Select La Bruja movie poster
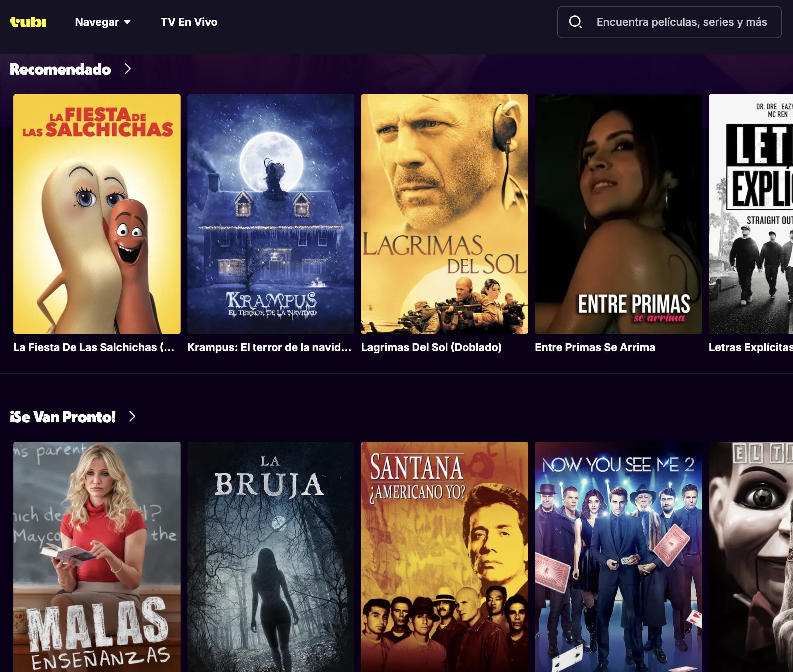793x672 pixels. click(x=270, y=556)
